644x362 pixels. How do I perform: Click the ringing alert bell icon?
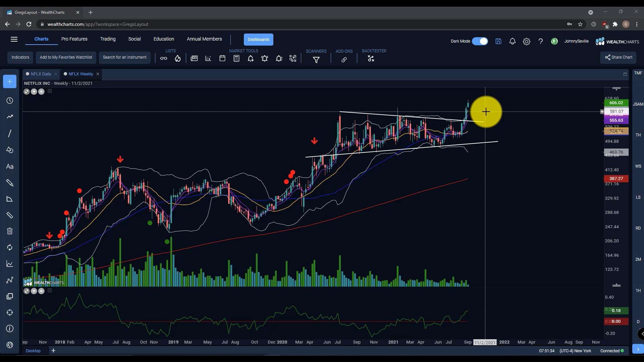[x=265, y=59]
